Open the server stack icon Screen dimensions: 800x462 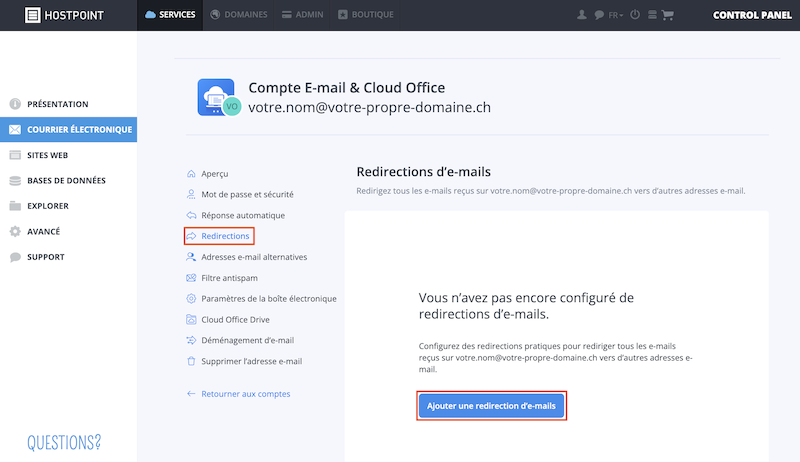tap(652, 15)
